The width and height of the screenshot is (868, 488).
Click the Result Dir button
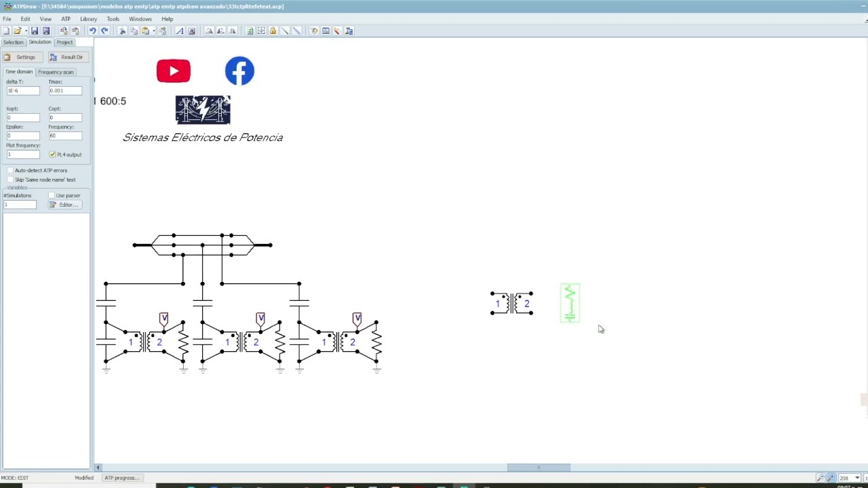[x=67, y=57]
